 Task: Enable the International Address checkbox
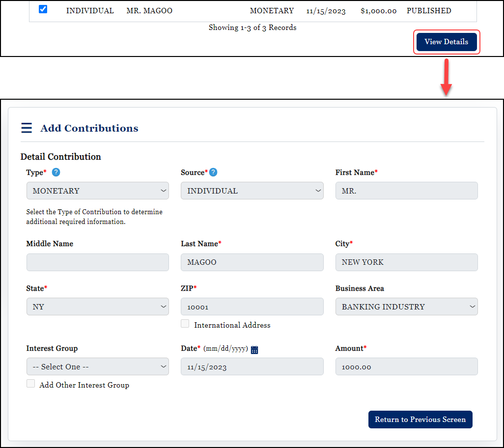tap(185, 323)
